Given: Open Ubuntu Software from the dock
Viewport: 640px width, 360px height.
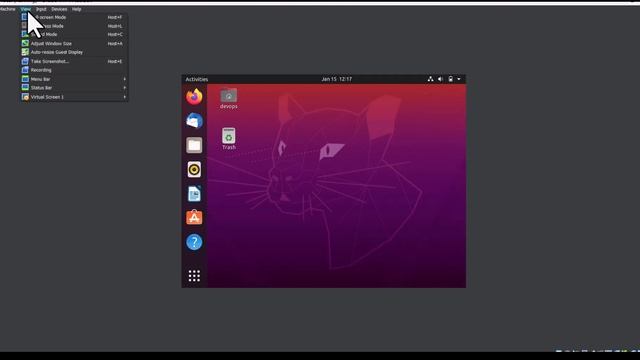Looking at the screenshot, I should pyautogui.click(x=194, y=218).
